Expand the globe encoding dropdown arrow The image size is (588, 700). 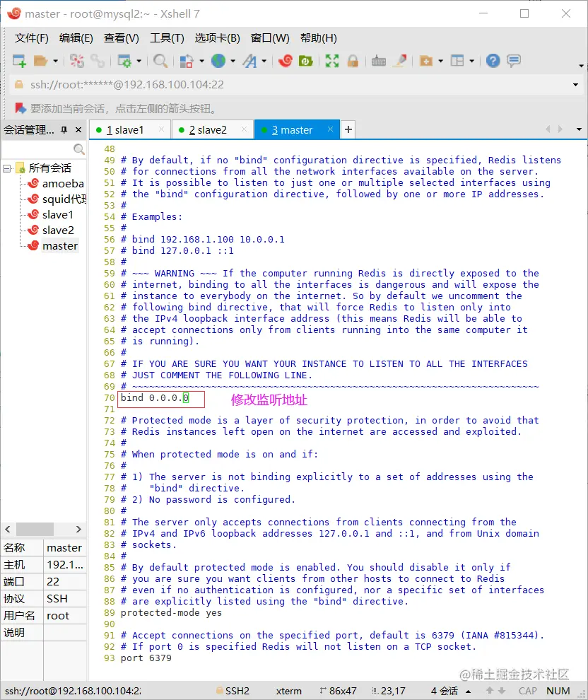[233, 61]
